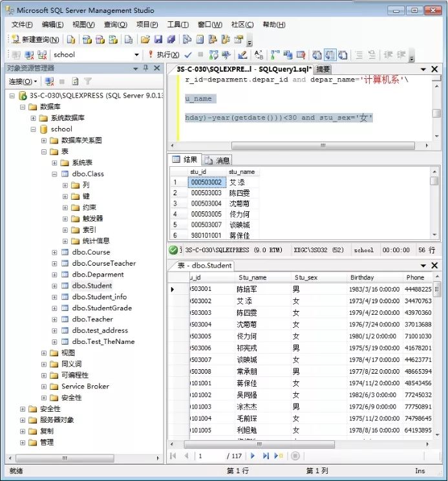Click the Cancel executing query stop icon

tap(200, 55)
